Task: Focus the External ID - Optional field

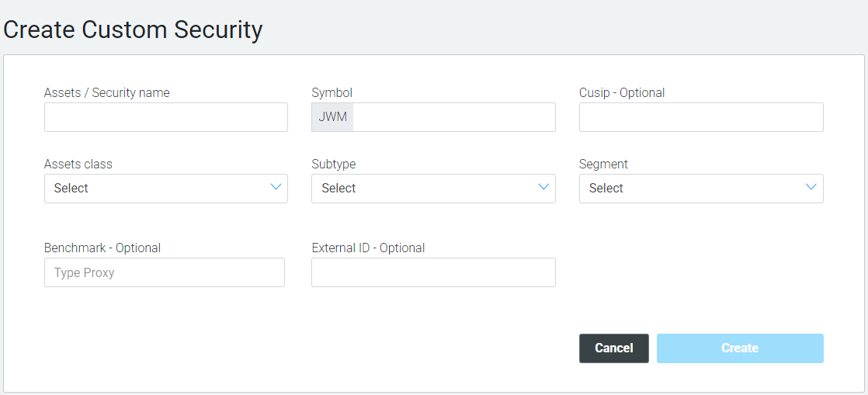Action: [433, 272]
